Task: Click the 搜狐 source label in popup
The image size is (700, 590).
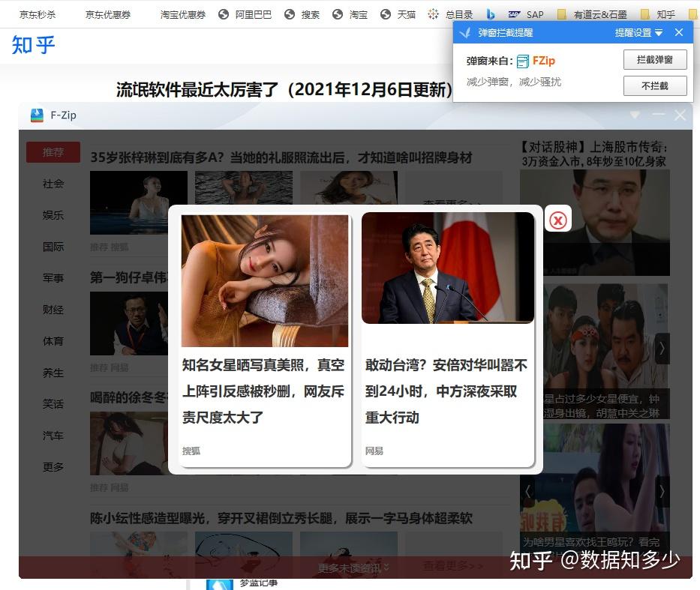Action: tap(191, 451)
